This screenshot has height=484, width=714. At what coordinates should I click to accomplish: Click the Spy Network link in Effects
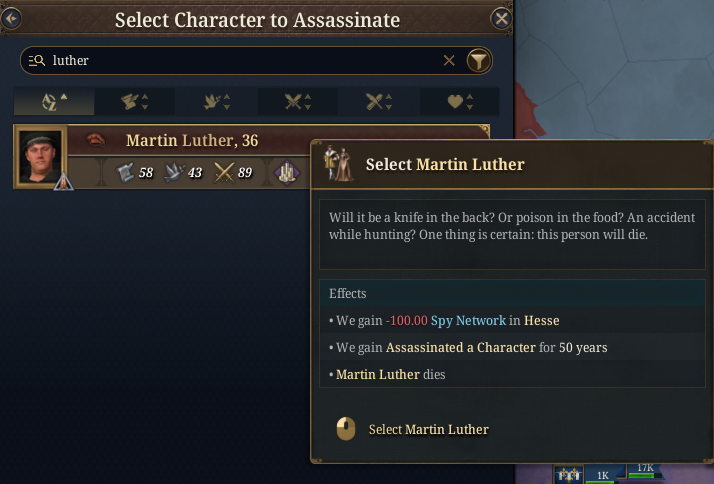[x=467, y=320]
